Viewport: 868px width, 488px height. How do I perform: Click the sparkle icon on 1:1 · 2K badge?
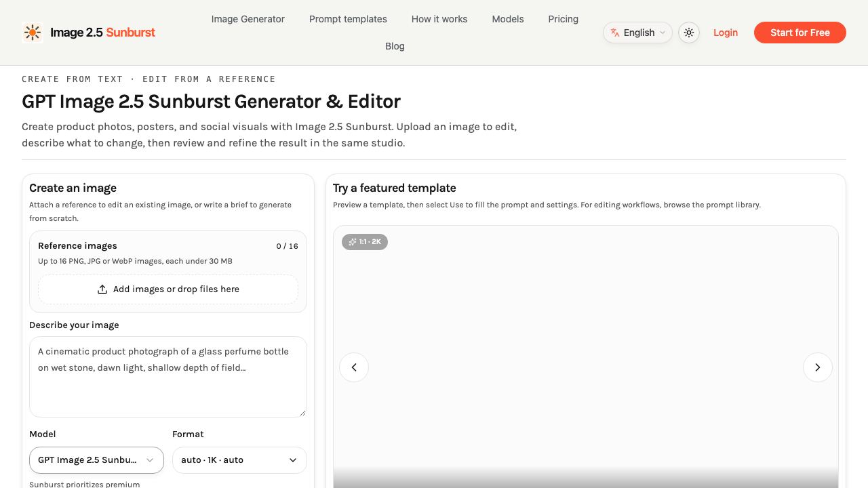(353, 242)
